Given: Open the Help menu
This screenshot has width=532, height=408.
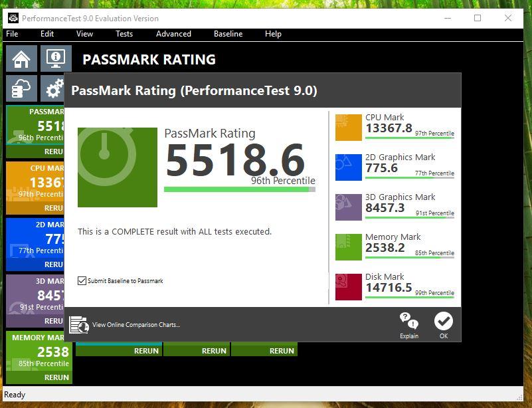Looking at the screenshot, I should 273,34.
